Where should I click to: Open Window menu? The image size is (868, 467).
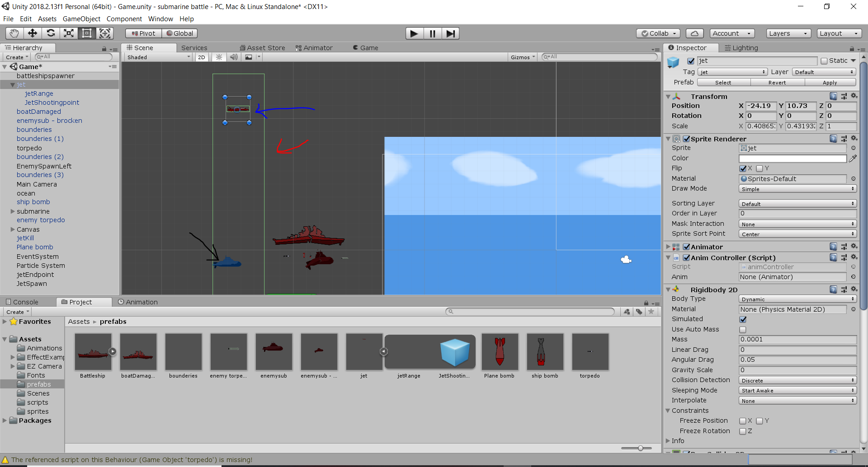(160, 19)
